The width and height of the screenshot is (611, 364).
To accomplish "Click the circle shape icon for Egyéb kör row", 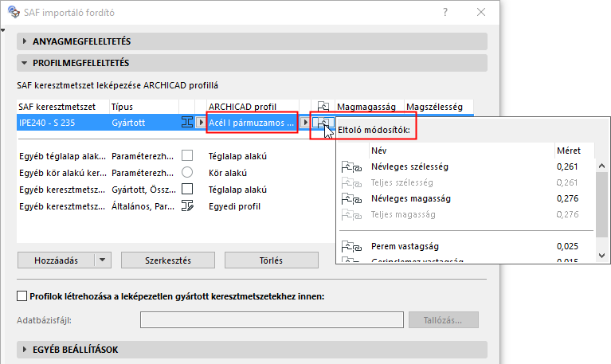I will click(x=188, y=172).
